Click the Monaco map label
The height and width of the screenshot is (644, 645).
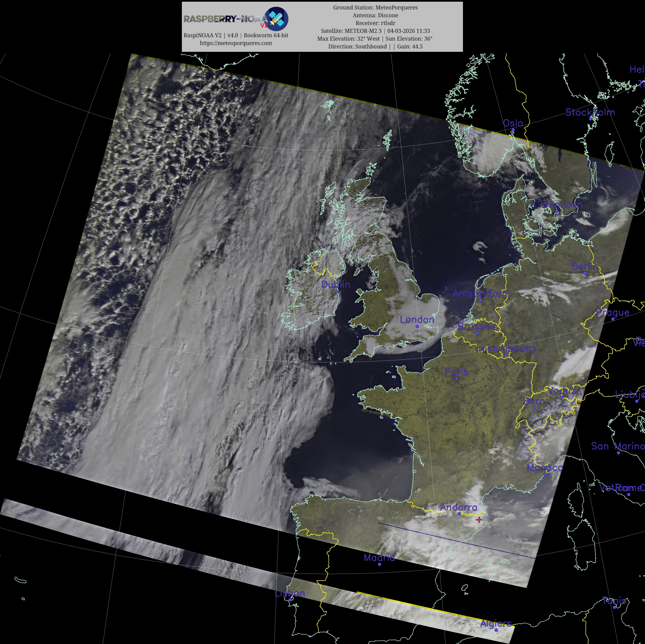pyautogui.click(x=545, y=468)
